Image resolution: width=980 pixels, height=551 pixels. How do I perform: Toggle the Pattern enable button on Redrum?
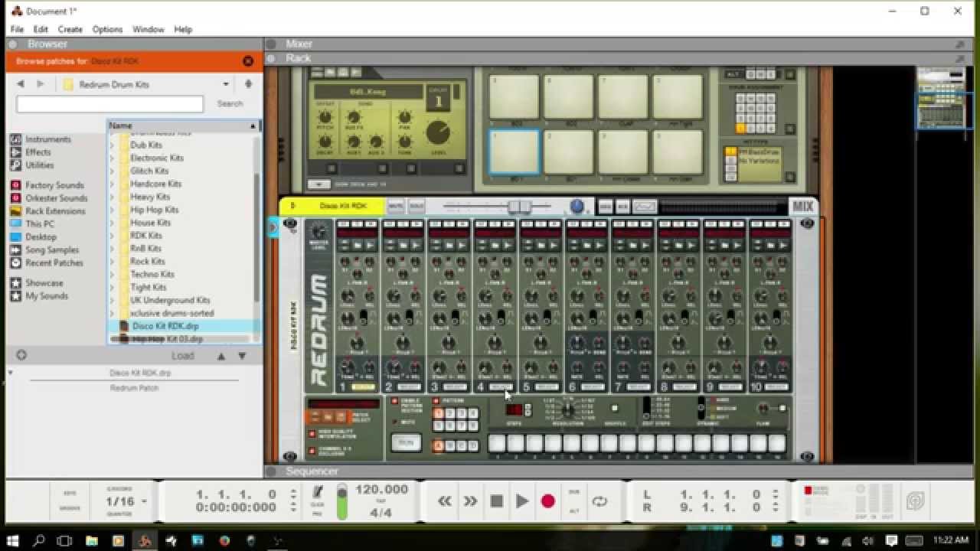coord(436,401)
